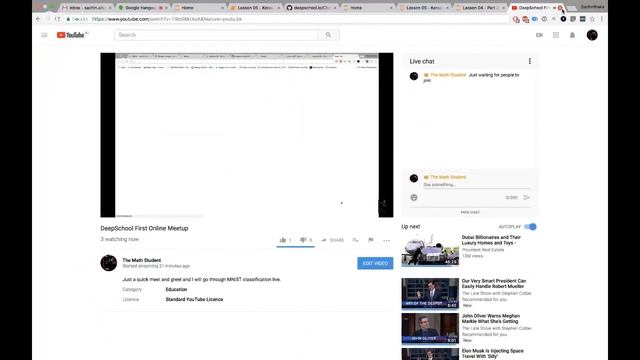
Task: Click the blue EDIT VIDEO button
Action: point(375,263)
